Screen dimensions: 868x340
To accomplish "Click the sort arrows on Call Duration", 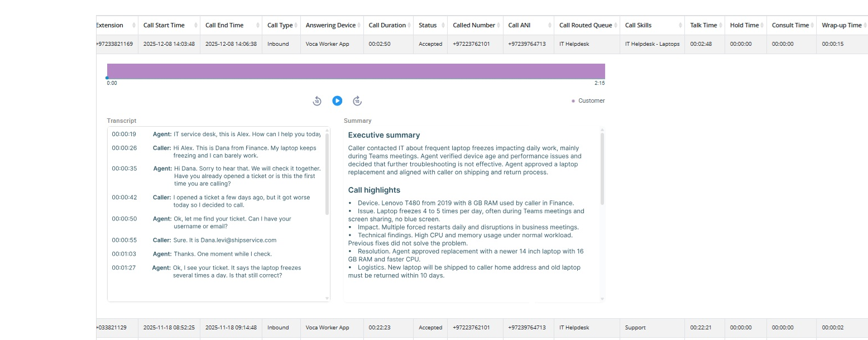I will (410, 26).
